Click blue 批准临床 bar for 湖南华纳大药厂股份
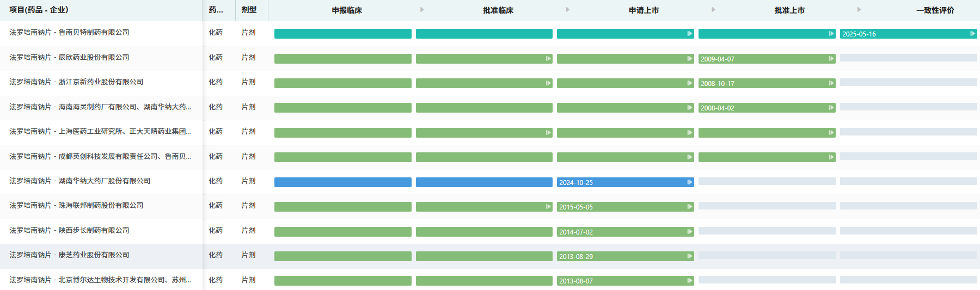This screenshot has width=980, height=290. click(x=484, y=182)
